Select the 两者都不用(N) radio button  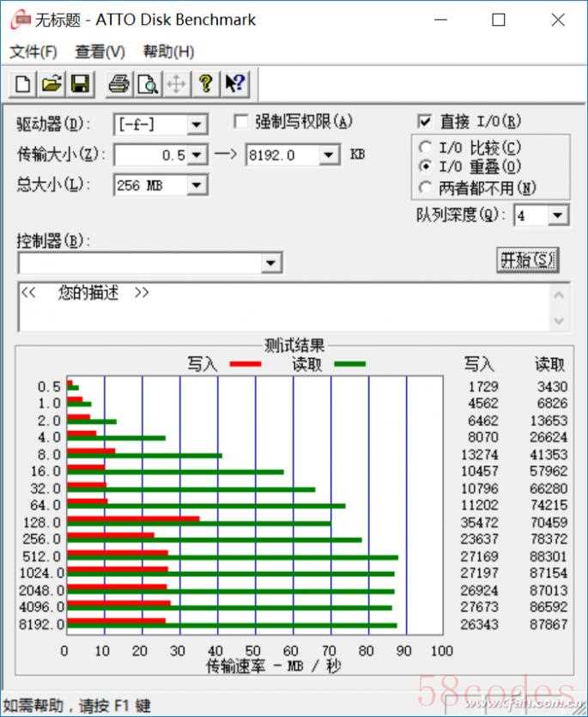(425, 187)
